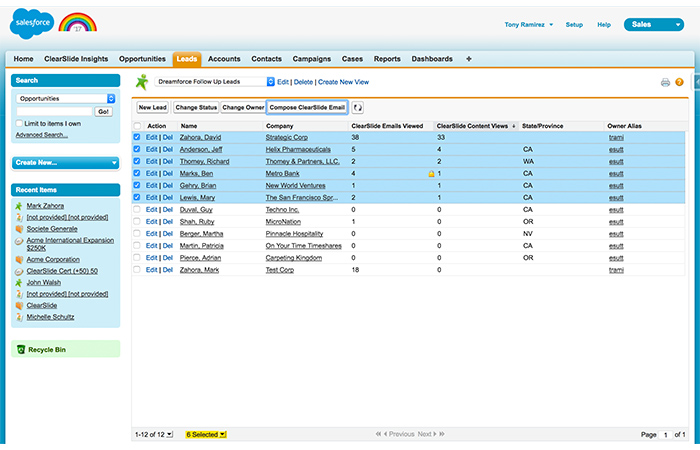Click the Delete view link
This screenshot has height=450, width=700.
(x=303, y=82)
